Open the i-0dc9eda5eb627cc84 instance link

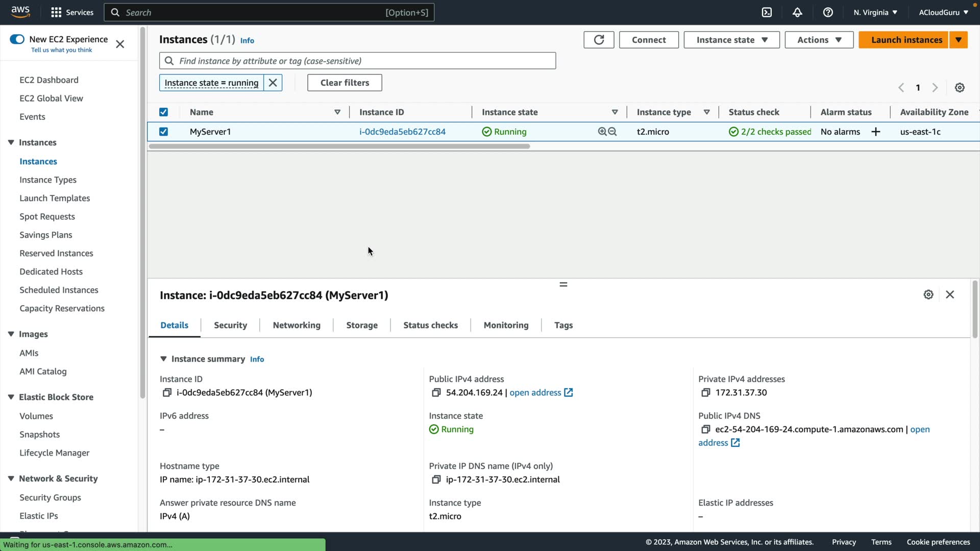coord(402,132)
